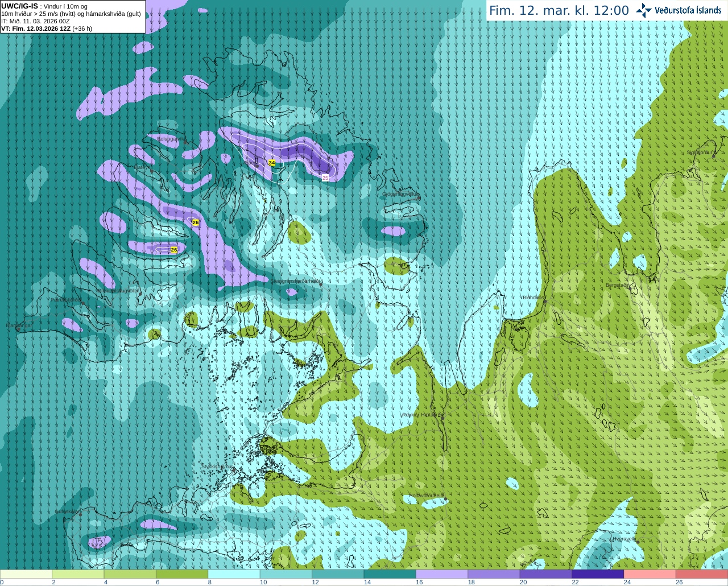This screenshot has height=586, width=728.
Task: Select the 2–4 light green legend swatch
Action: click(78, 575)
